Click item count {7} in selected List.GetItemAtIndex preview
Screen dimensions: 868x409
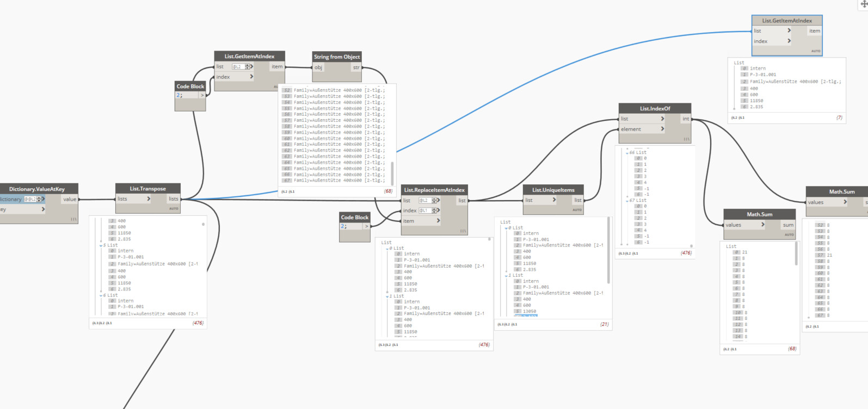839,117
